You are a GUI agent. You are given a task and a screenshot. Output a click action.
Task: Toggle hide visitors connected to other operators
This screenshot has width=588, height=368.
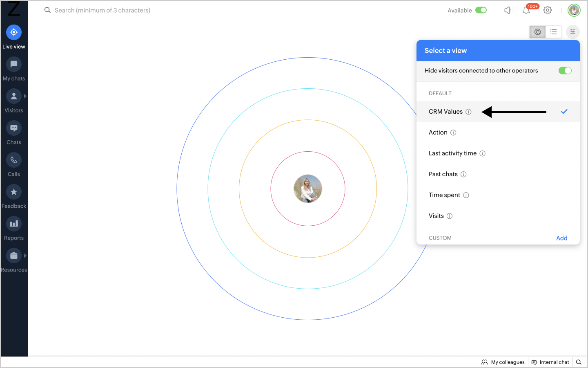[565, 71]
